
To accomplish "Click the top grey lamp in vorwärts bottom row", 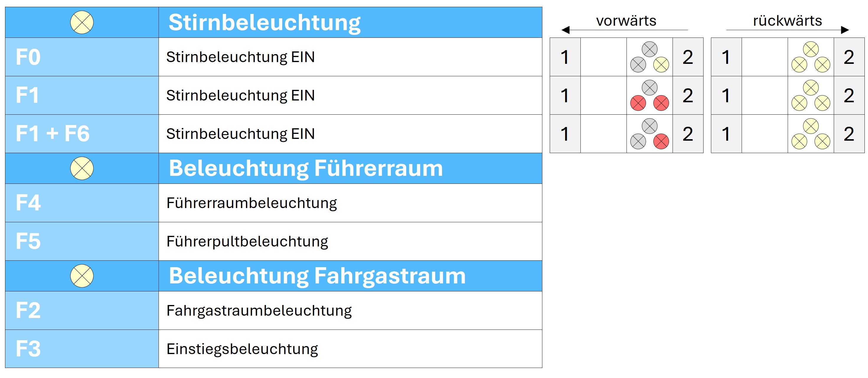I will coord(649,126).
